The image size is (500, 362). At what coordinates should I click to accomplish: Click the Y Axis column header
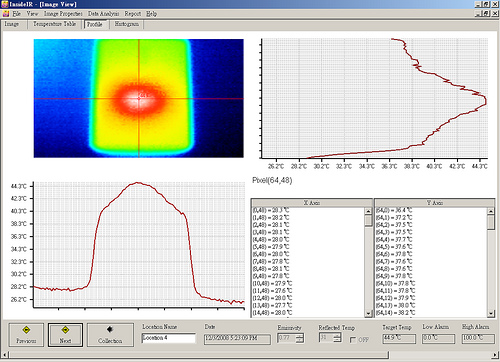[x=435, y=203]
